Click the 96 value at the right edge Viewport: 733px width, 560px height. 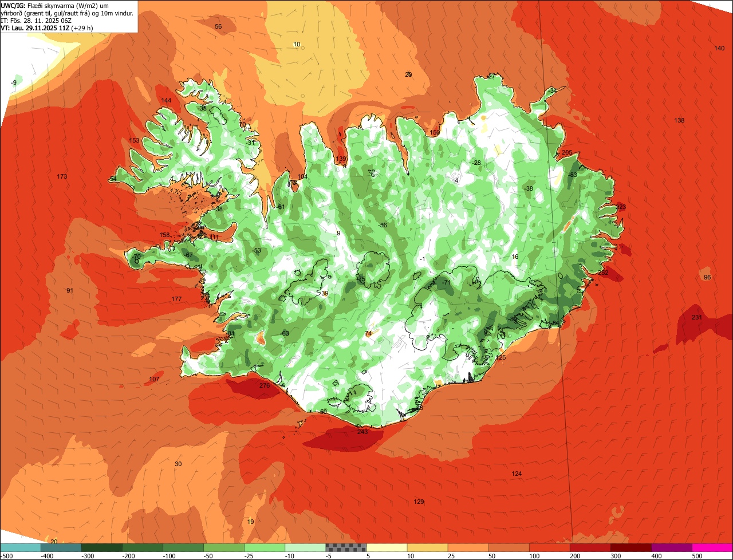707,278
